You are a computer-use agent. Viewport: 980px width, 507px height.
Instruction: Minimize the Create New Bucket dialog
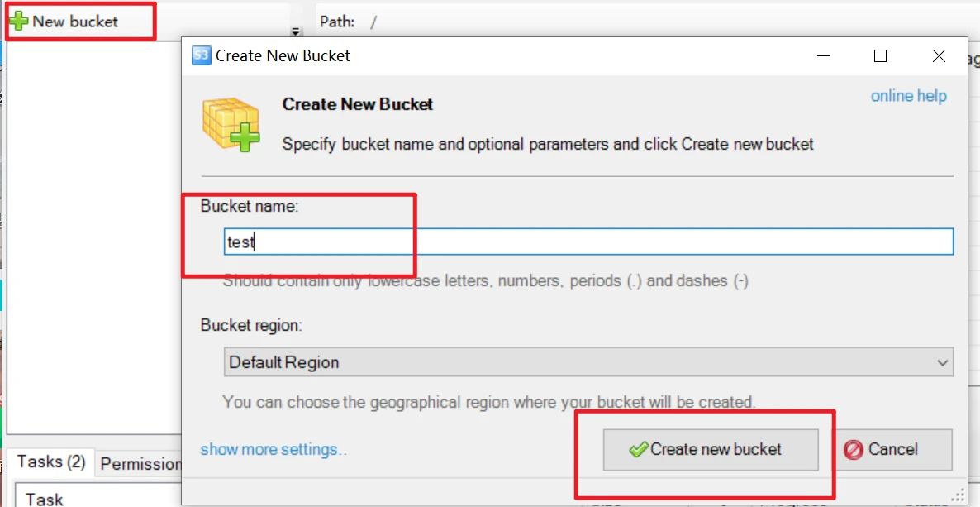[x=824, y=55]
